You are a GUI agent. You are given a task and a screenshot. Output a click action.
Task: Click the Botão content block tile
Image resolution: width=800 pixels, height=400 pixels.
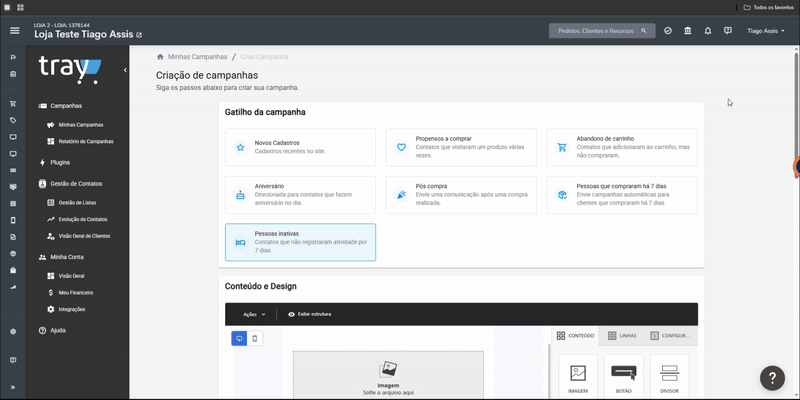[623, 377]
